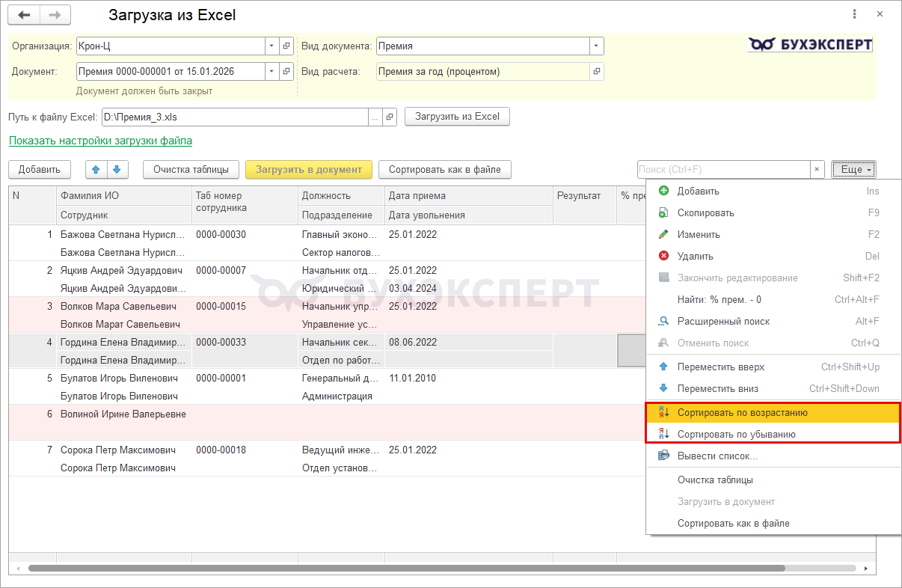Choose Сортировать по убыванию in menu
The height and width of the screenshot is (588, 902).
click(x=736, y=435)
